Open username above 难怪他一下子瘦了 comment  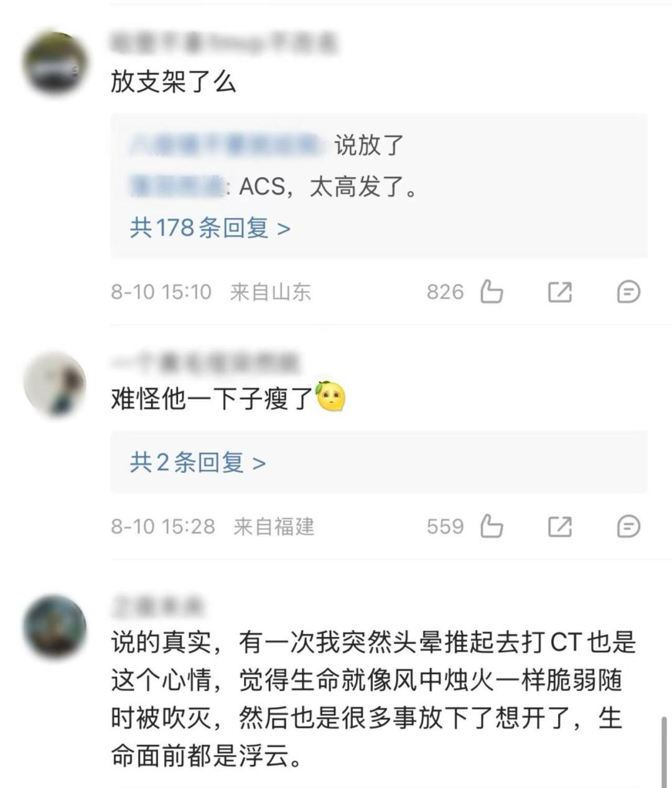[x=205, y=363]
